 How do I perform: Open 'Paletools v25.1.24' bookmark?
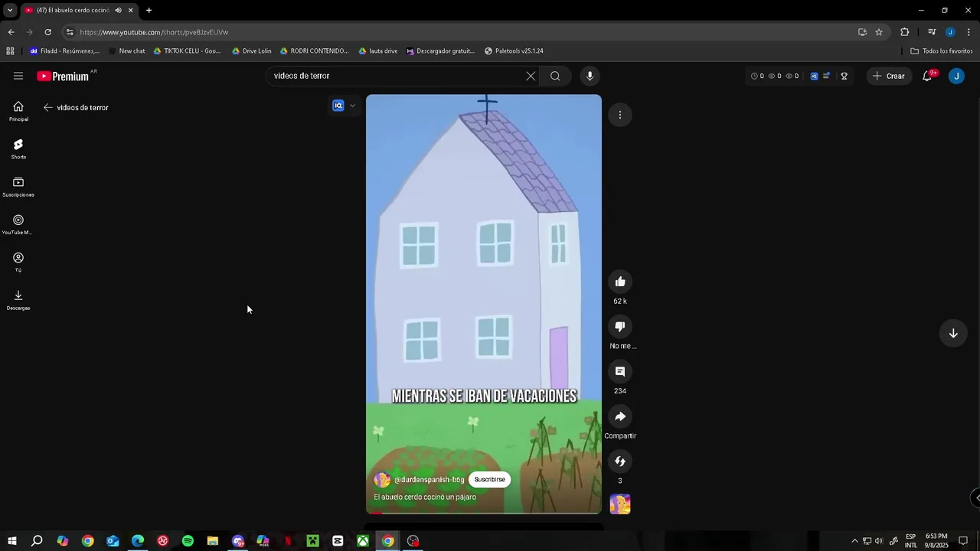[x=514, y=51]
